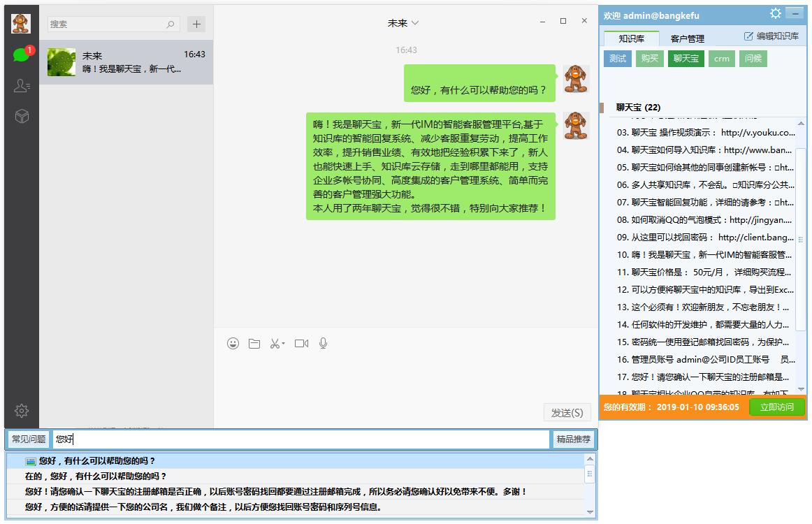The image size is (812, 524).
Task: Click the 发送(S) send button
Action: (567, 413)
